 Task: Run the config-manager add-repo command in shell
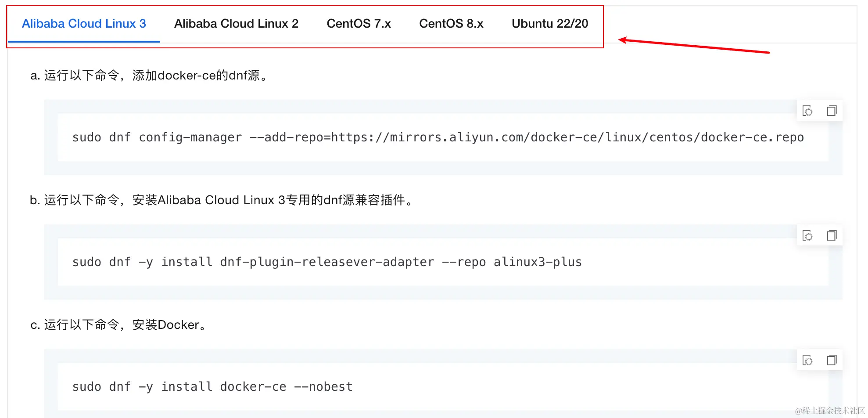tap(807, 111)
